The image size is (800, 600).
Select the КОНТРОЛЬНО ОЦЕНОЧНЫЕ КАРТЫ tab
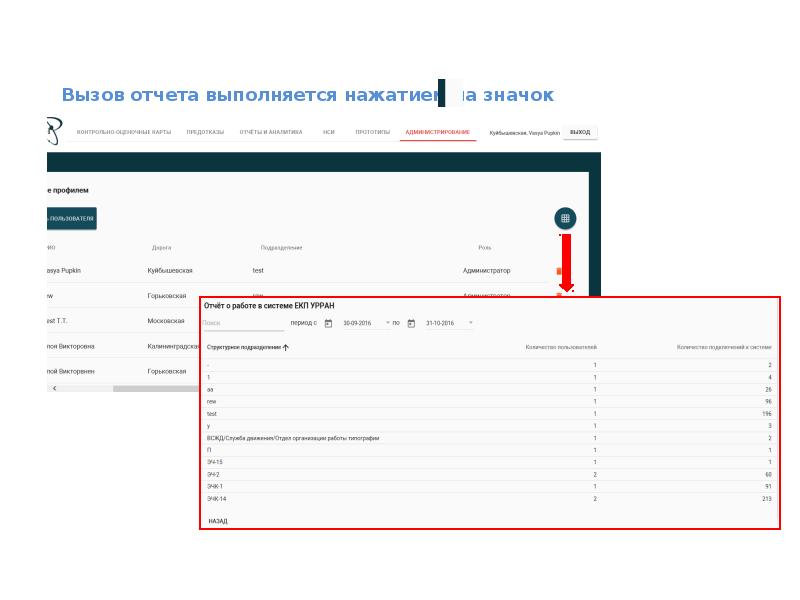pos(124,132)
